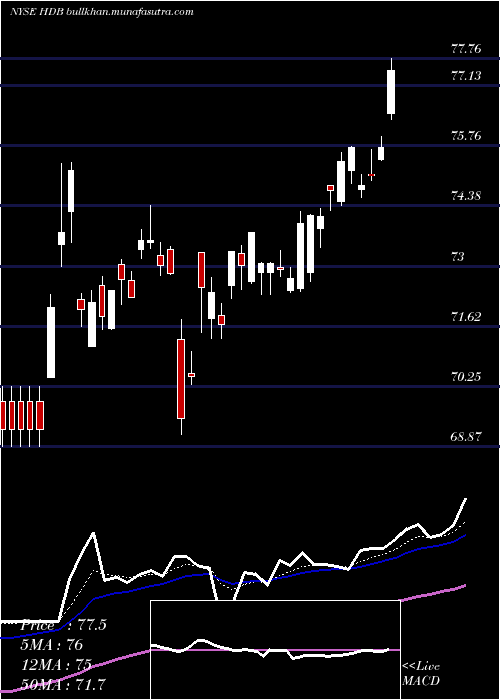Select the 12MA : 75 legend entry
This screenshot has height=700, width=500.
[x=56, y=665]
